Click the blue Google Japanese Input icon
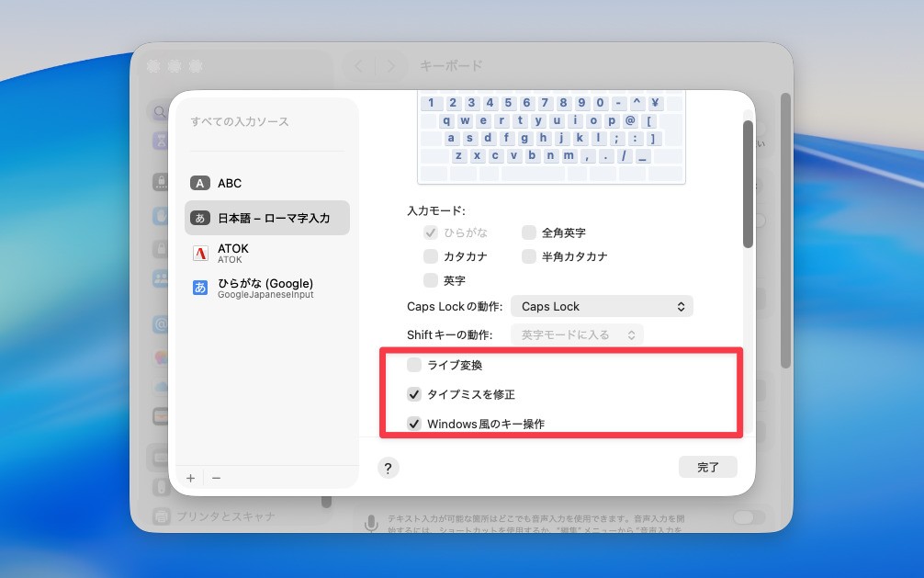The image size is (924, 578). pyautogui.click(x=200, y=288)
